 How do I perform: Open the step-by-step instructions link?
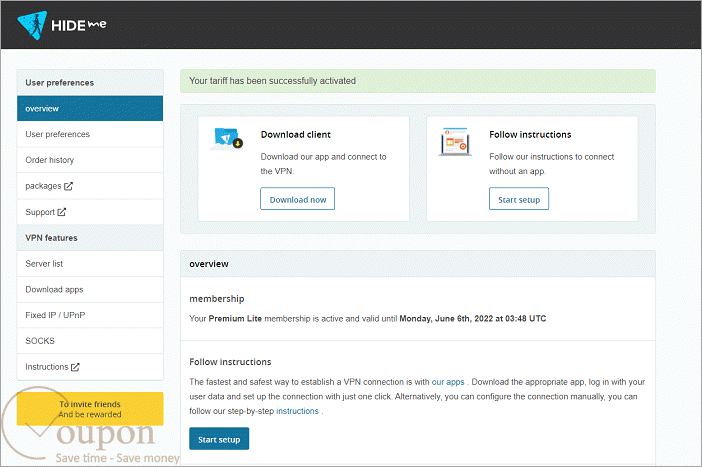point(297,411)
